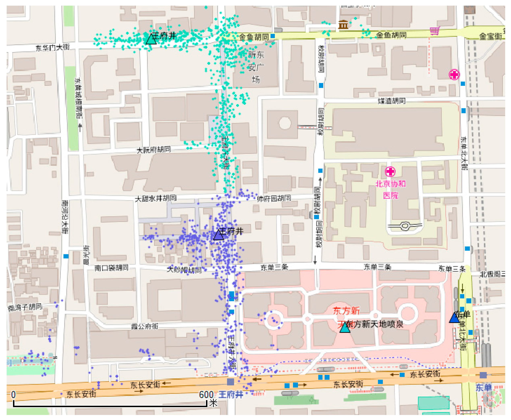Click the brown museum icon near 金鱼胡同

343,25
